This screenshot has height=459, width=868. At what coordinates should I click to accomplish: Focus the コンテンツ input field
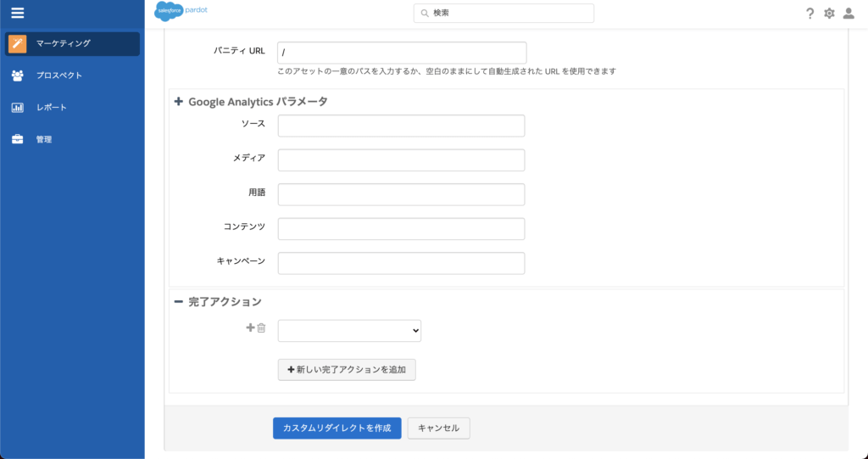pos(401,229)
